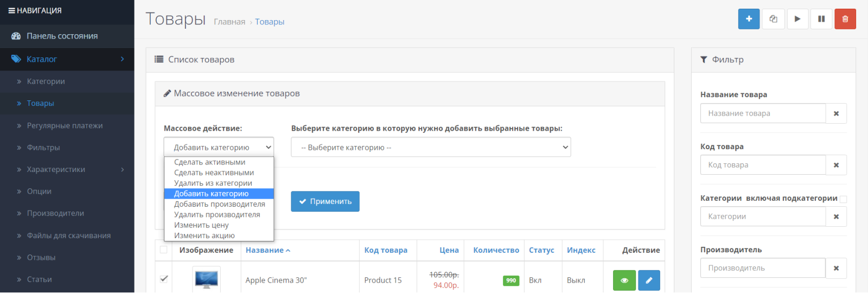Click the green eye view button for Apple Cinema

click(624, 281)
